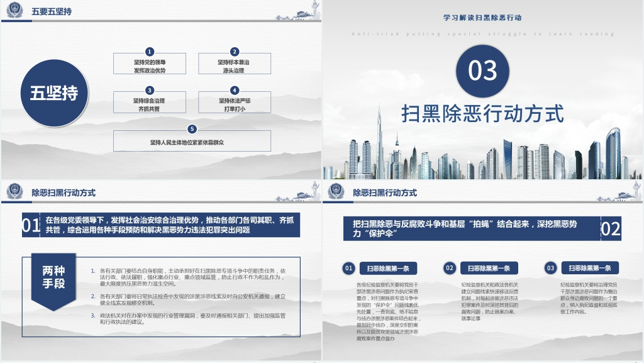Click small 01 circle beside 扫恶除黑第一条 label
Screen dimensions: 644x363
pos(348,269)
